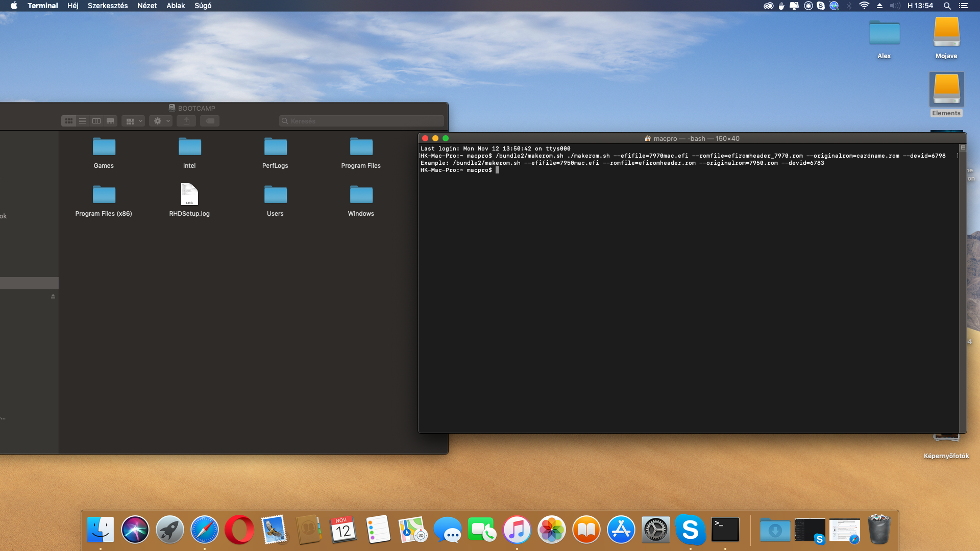Open Terminal from the Dock
The image size is (980, 551).
tap(725, 530)
